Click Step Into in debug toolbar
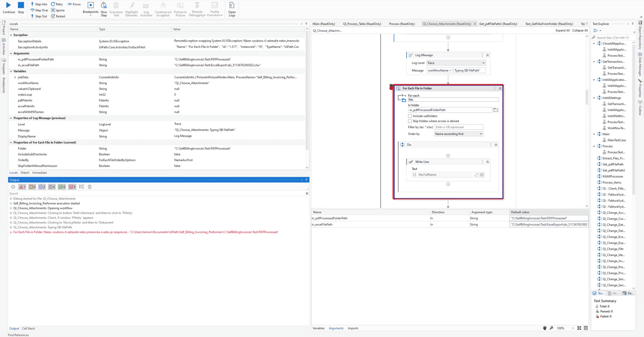644x337 pixels. pyautogui.click(x=39, y=4)
